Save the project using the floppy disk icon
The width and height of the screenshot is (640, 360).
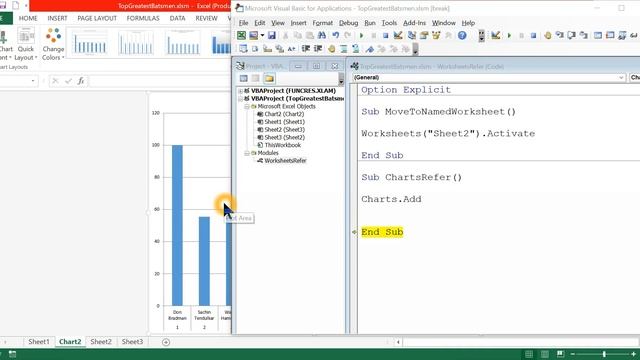point(271,36)
